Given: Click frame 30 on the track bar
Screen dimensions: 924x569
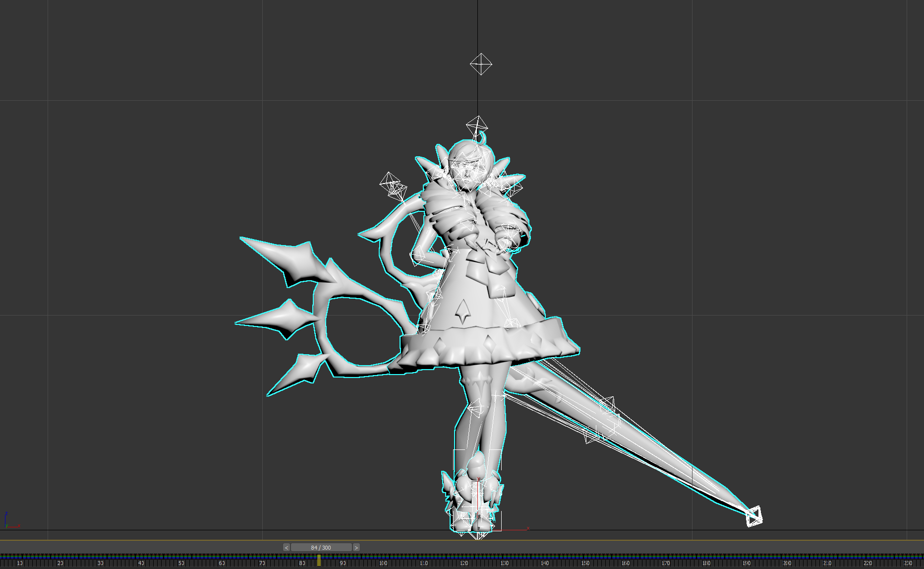Looking at the screenshot, I should point(100,563).
